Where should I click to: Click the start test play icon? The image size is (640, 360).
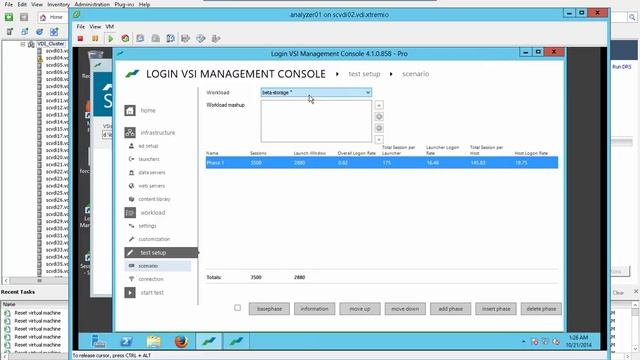click(x=130, y=293)
